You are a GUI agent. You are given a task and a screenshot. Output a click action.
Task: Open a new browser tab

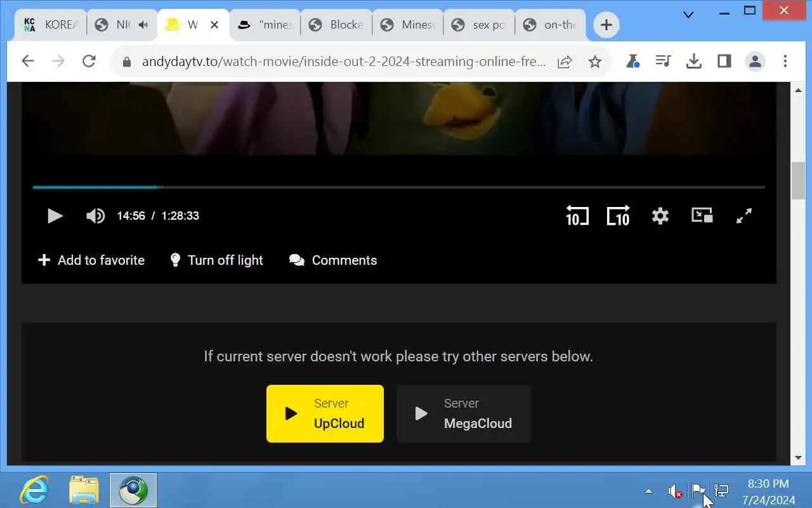pos(606,25)
